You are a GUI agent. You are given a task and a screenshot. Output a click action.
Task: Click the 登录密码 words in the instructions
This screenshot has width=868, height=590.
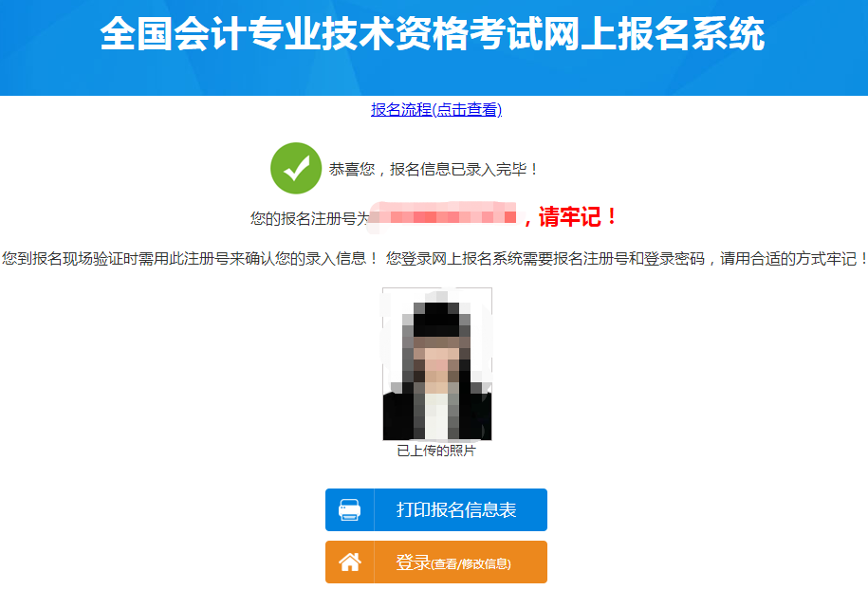(x=674, y=258)
